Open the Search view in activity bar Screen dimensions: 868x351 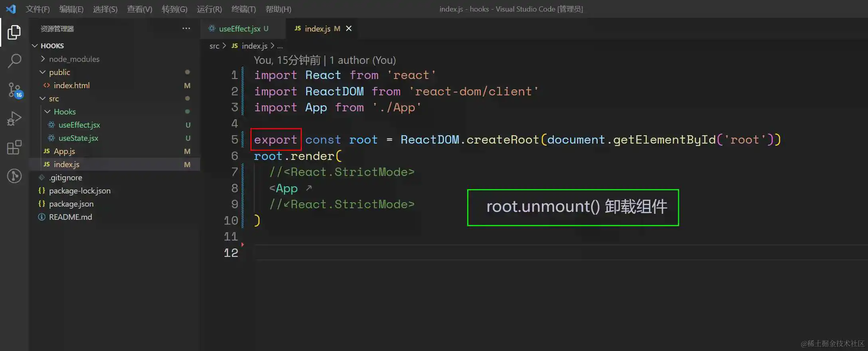pyautogui.click(x=14, y=61)
